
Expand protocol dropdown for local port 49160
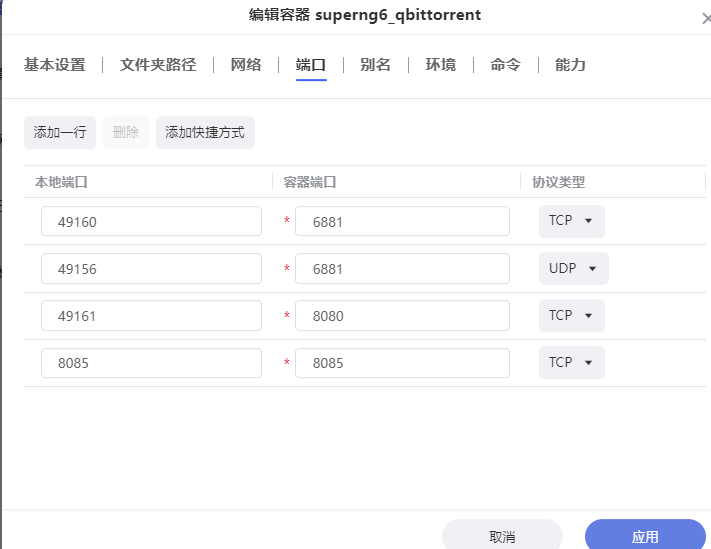point(571,221)
